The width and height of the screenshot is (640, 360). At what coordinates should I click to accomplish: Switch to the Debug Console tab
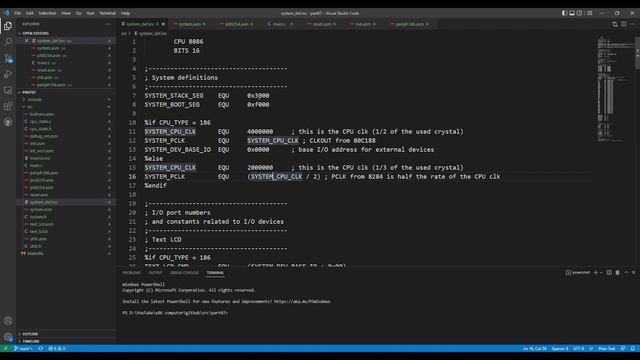(184, 273)
